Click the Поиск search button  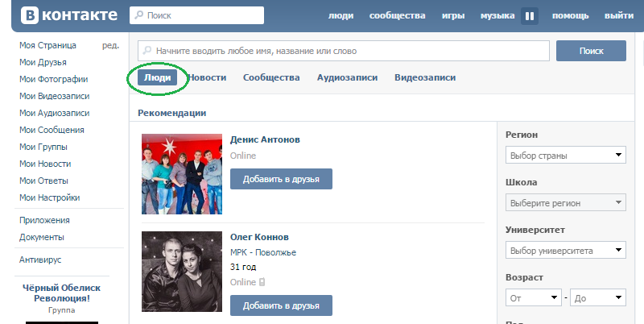[591, 51]
